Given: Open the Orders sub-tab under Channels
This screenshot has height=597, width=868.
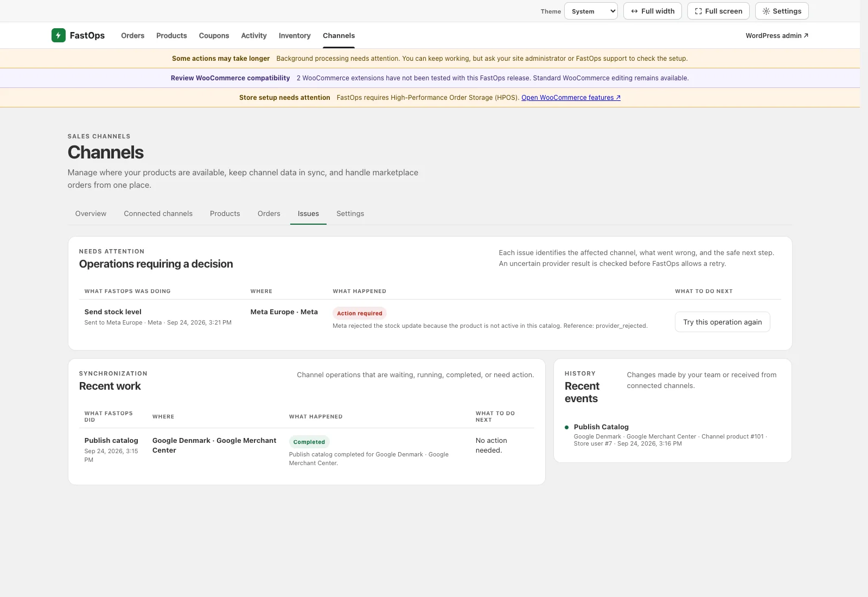Looking at the screenshot, I should pos(269,214).
